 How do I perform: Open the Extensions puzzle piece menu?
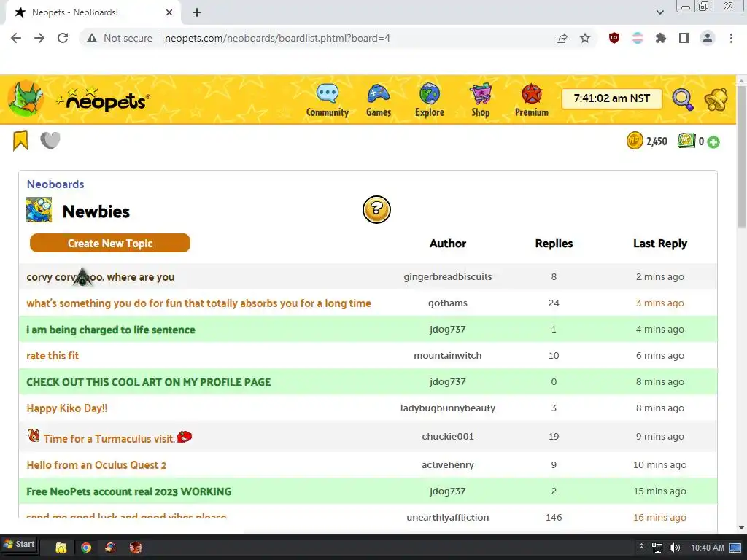point(661,38)
